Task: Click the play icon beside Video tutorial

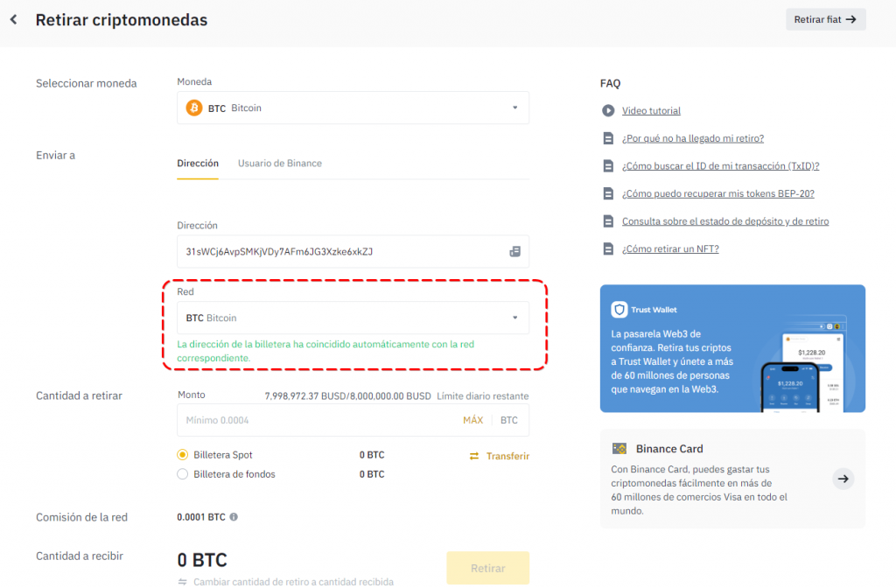Action: coord(608,111)
